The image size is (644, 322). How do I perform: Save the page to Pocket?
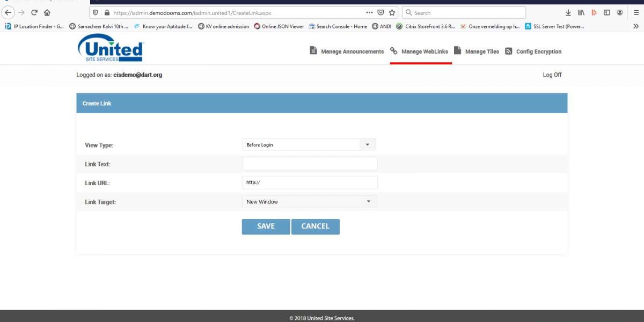(595, 12)
